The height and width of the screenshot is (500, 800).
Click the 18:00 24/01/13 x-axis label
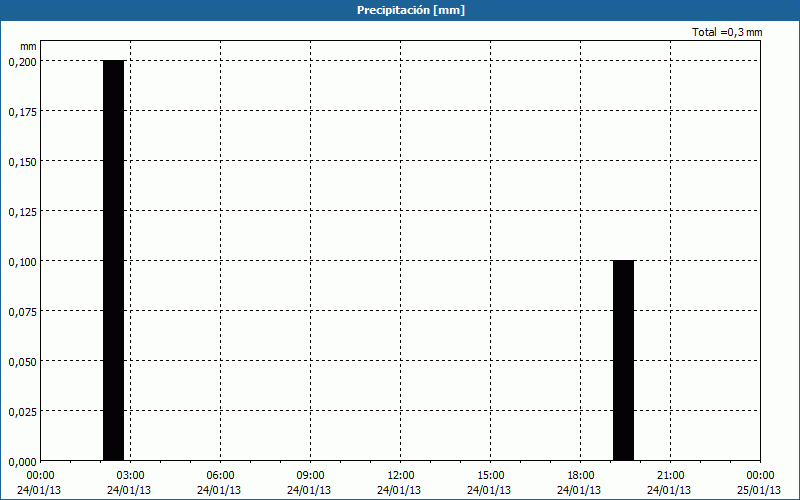(579, 483)
